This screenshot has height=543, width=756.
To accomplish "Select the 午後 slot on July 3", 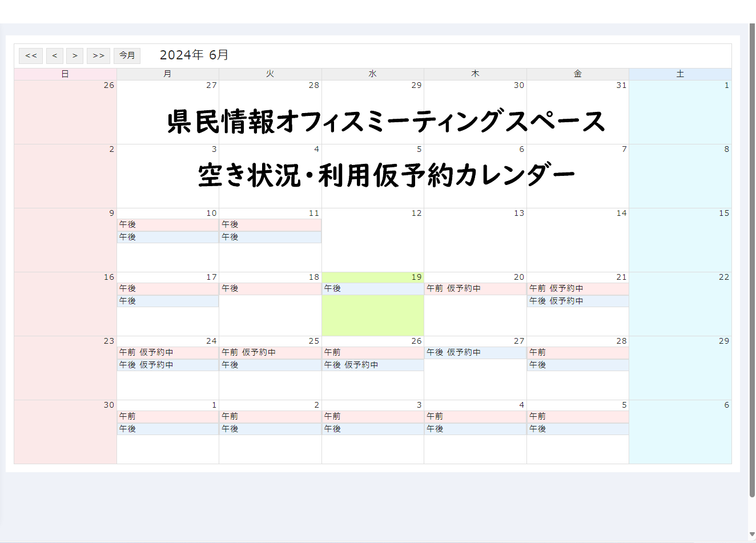I will pos(373,429).
